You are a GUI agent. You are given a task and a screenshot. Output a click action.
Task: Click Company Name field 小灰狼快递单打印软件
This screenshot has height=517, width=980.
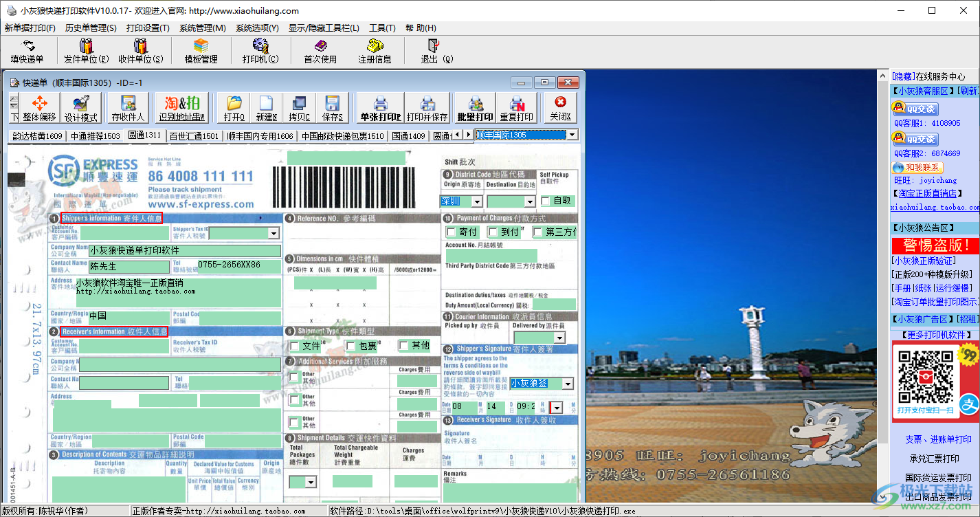(x=184, y=251)
